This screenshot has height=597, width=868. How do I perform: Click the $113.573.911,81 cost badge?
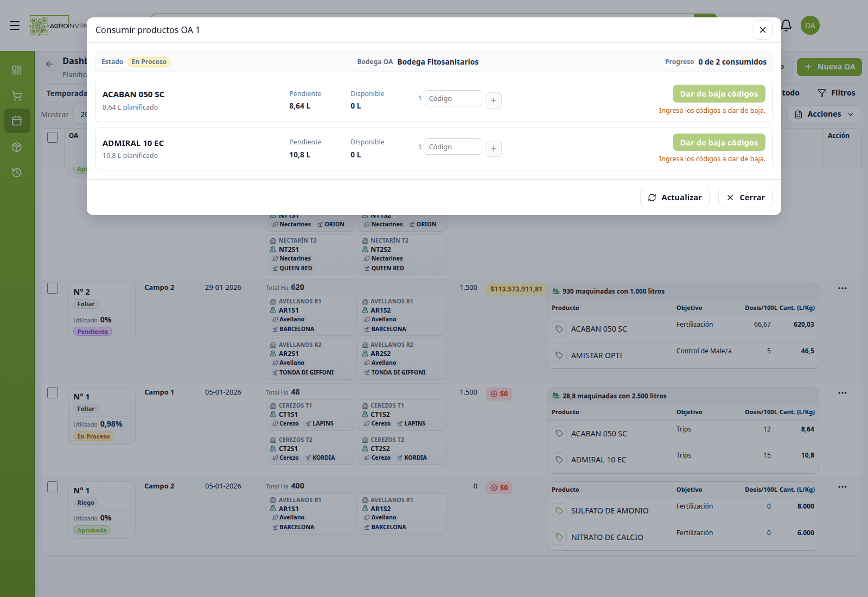tap(516, 289)
